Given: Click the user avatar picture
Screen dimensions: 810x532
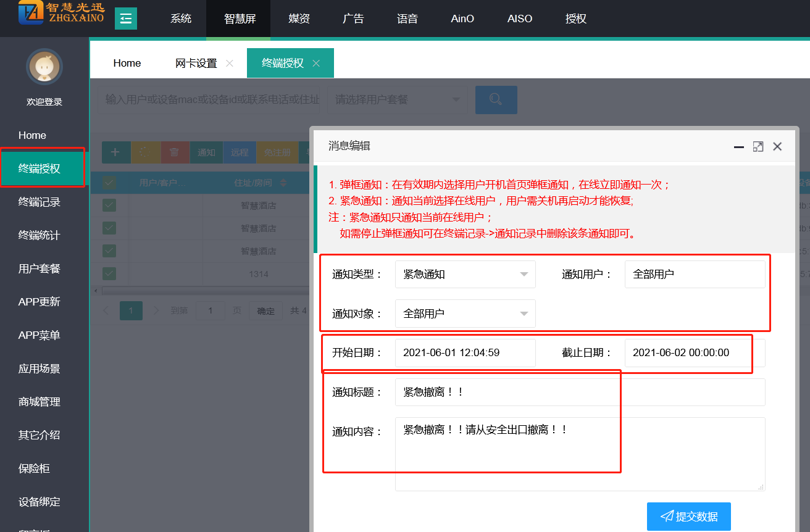Looking at the screenshot, I should 44,67.
